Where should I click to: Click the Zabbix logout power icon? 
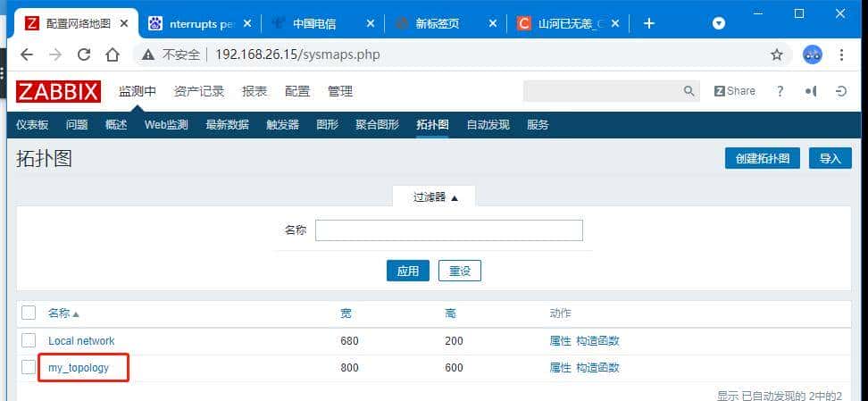click(x=841, y=91)
